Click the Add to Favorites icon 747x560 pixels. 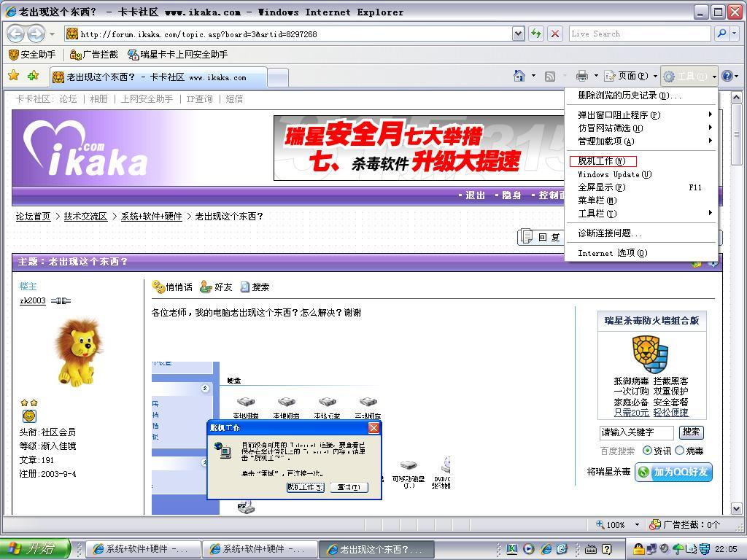pyautogui.click(x=34, y=75)
